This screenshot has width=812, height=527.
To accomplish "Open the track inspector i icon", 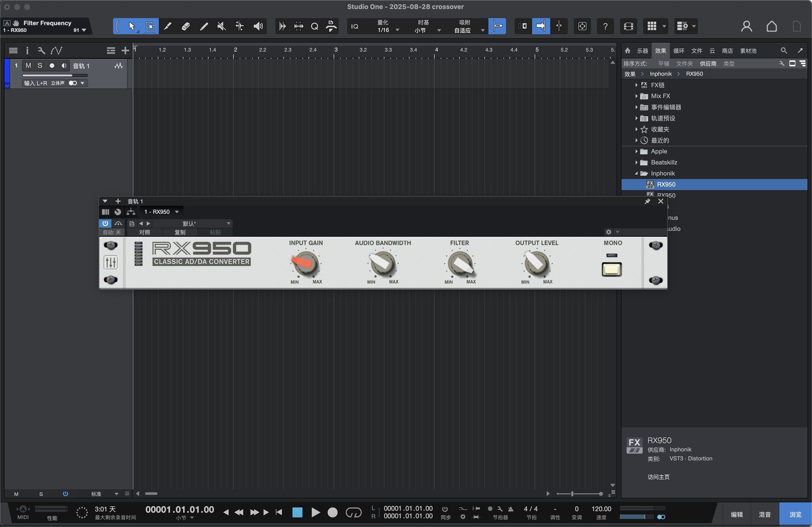I will click(x=27, y=51).
